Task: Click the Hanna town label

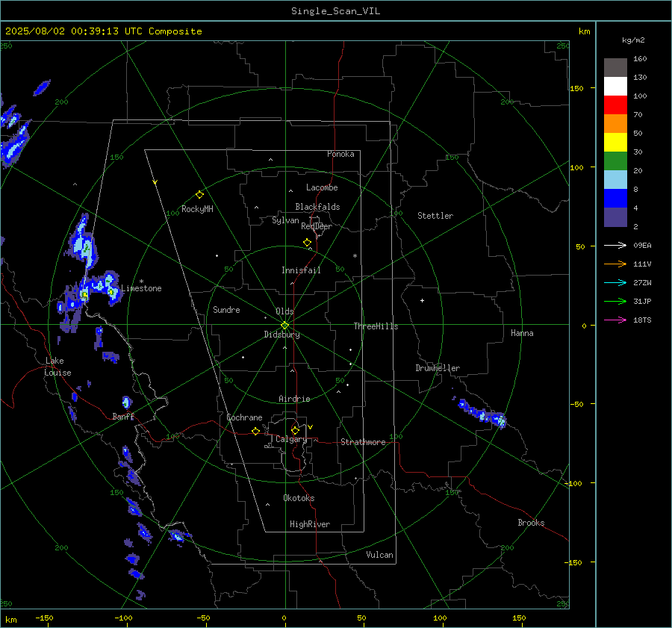Action: coord(522,333)
